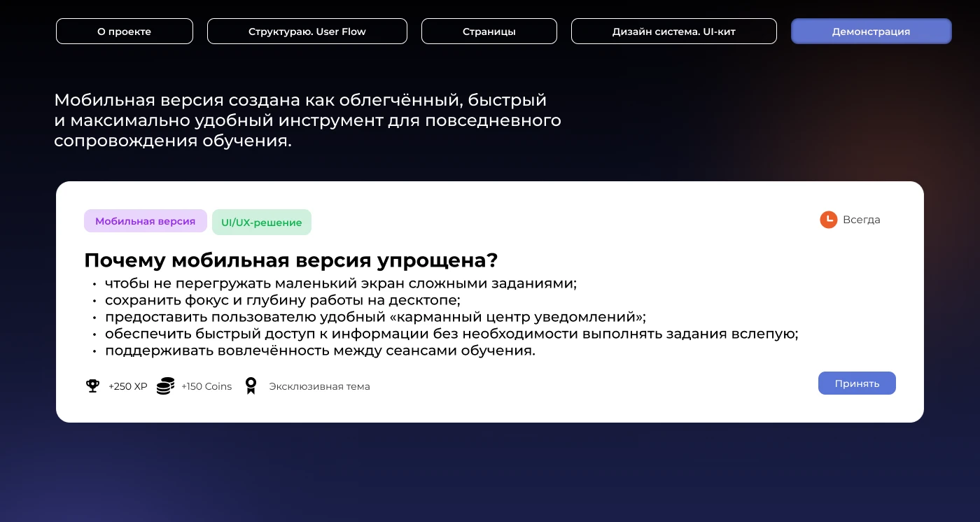The width and height of the screenshot is (980, 522).
Task: Click the trophy icon next to +250 XP
Action: pos(92,386)
